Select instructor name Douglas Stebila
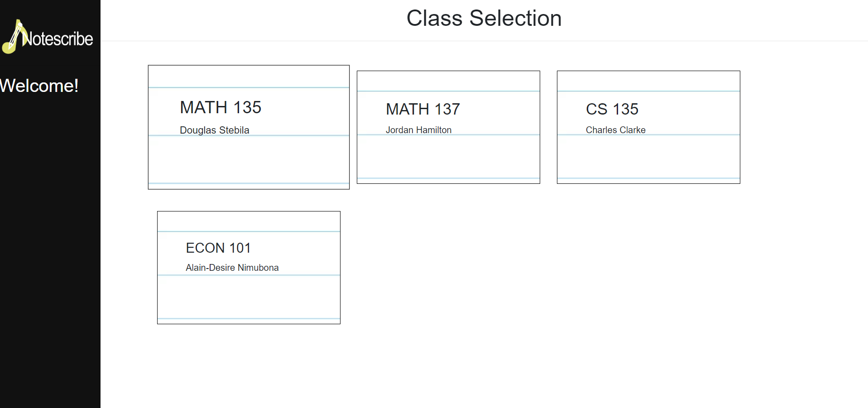Image resolution: width=868 pixels, height=408 pixels. point(214,130)
